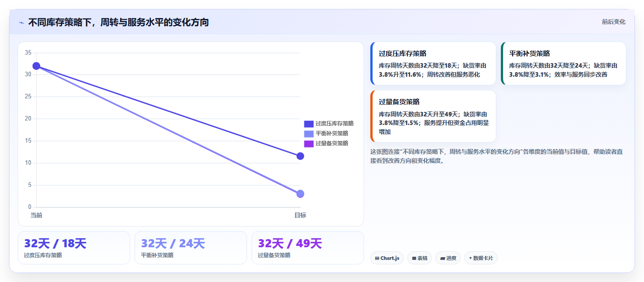
Task: Click the y-axis tick label 20
Action: (x=28, y=119)
